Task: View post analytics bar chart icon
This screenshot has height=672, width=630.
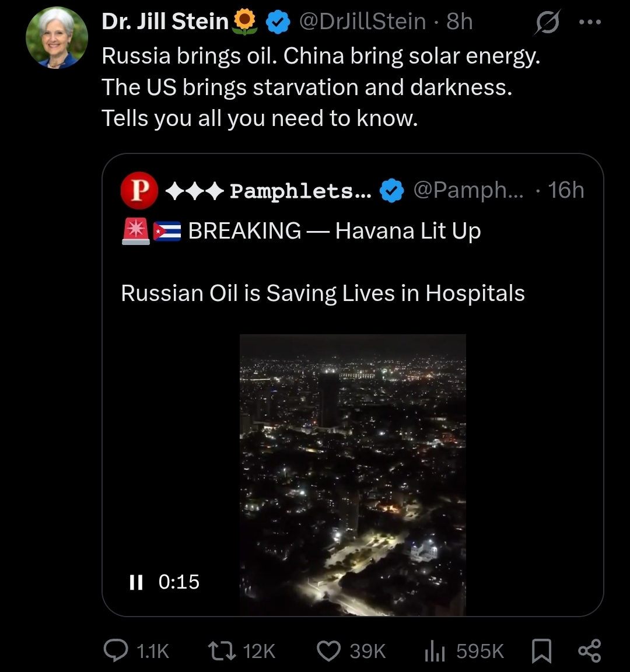Action: coord(435,650)
